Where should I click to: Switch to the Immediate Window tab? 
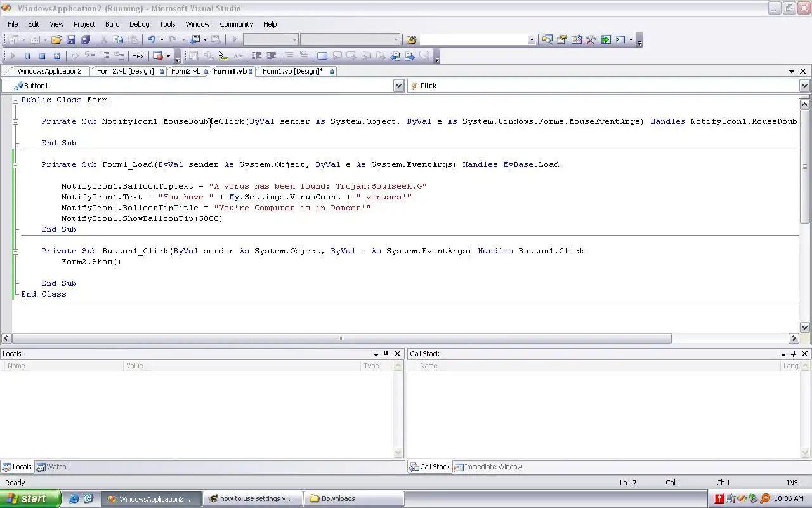pyautogui.click(x=488, y=467)
